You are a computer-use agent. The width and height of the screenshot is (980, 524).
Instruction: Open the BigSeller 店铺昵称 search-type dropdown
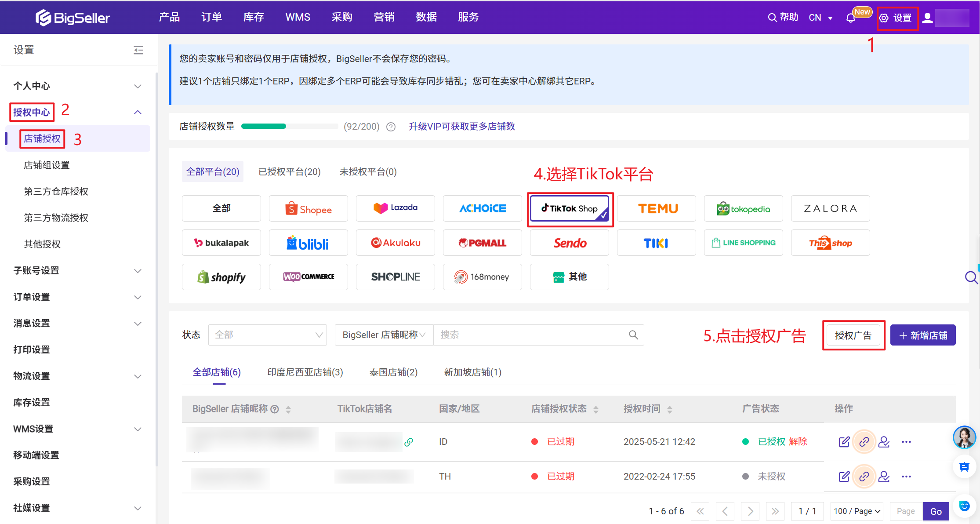tap(384, 335)
